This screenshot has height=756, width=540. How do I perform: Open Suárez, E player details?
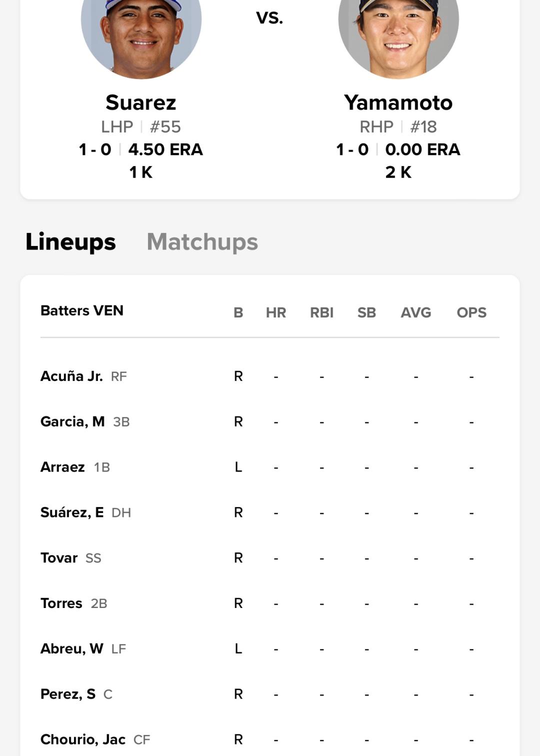pos(72,512)
